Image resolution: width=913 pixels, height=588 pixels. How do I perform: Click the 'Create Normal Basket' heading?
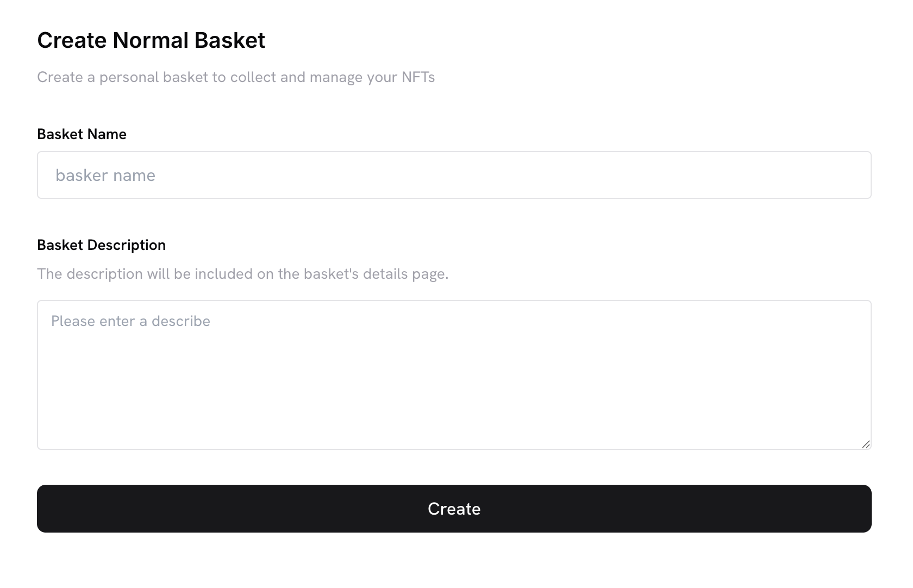[x=151, y=40]
